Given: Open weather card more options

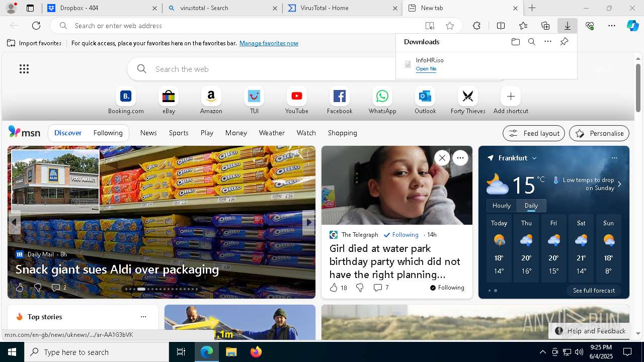Looking at the screenshot, I should (614, 158).
